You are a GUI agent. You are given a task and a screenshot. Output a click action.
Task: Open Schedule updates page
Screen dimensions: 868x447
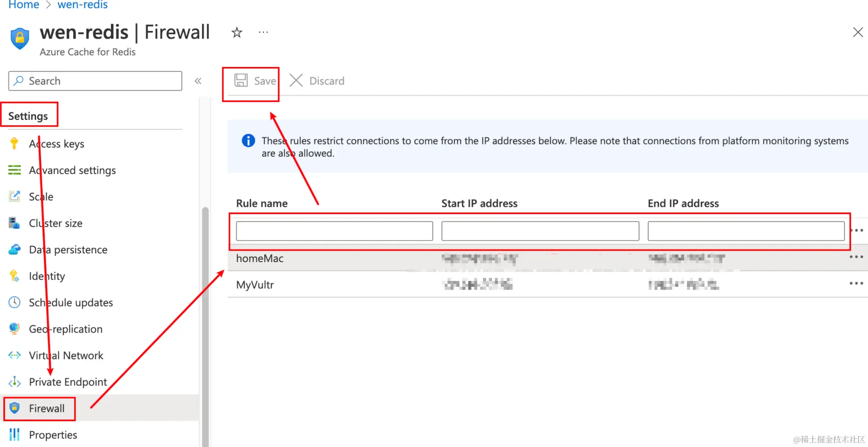pyautogui.click(x=71, y=302)
